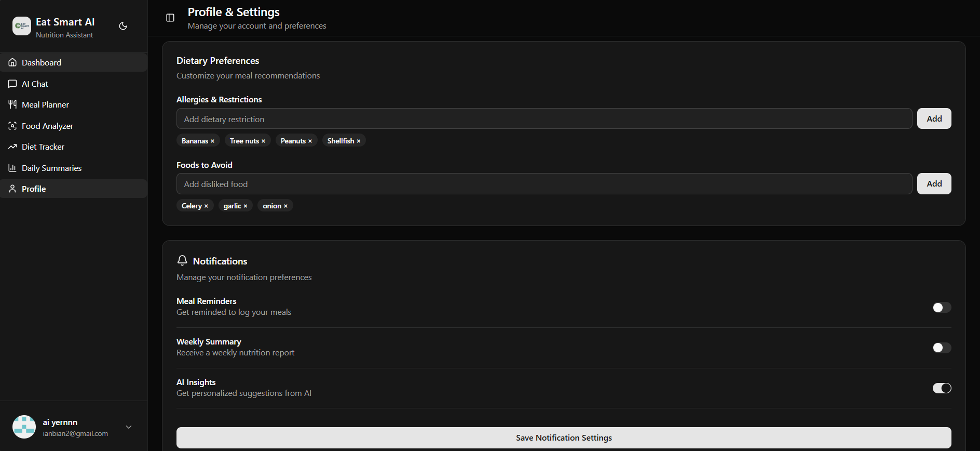Click the ianbian2@gmail.com email text
Image resolution: width=980 pixels, height=451 pixels.
(x=75, y=433)
